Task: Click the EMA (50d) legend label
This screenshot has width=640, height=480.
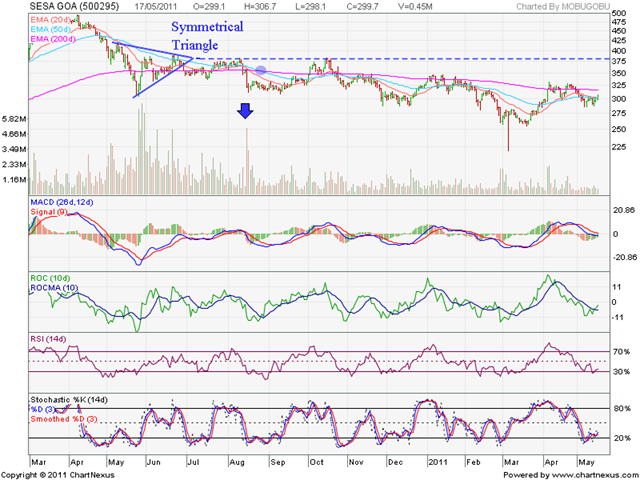Action: point(51,29)
